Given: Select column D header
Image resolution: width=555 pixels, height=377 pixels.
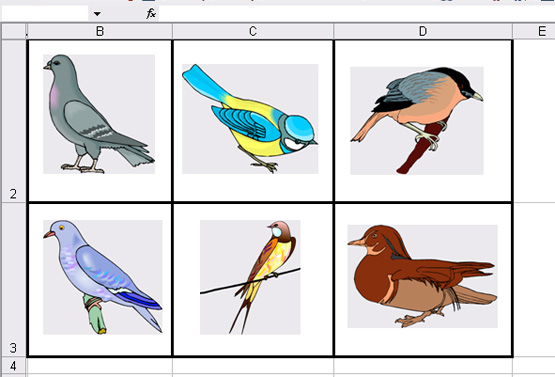Looking at the screenshot, I should pyautogui.click(x=423, y=32).
